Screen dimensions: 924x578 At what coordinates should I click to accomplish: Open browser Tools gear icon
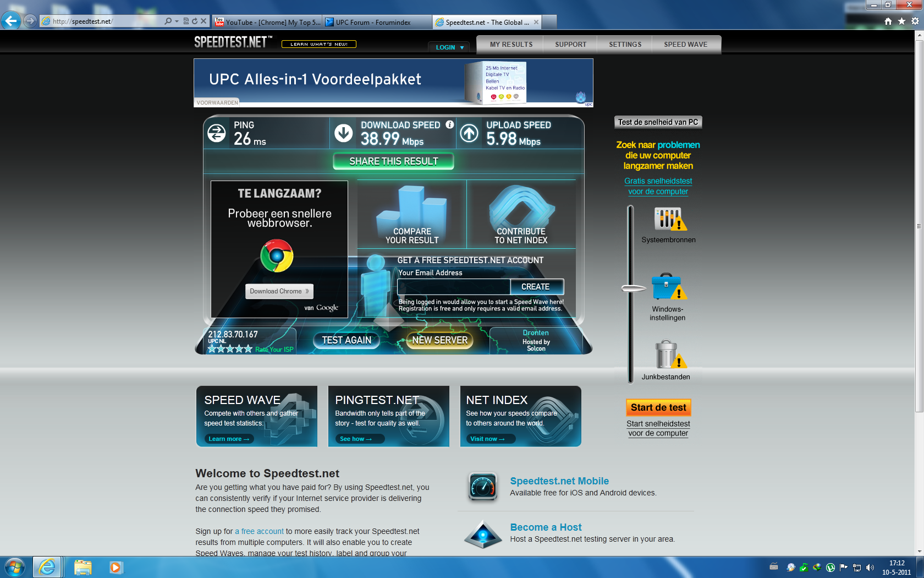click(915, 21)
